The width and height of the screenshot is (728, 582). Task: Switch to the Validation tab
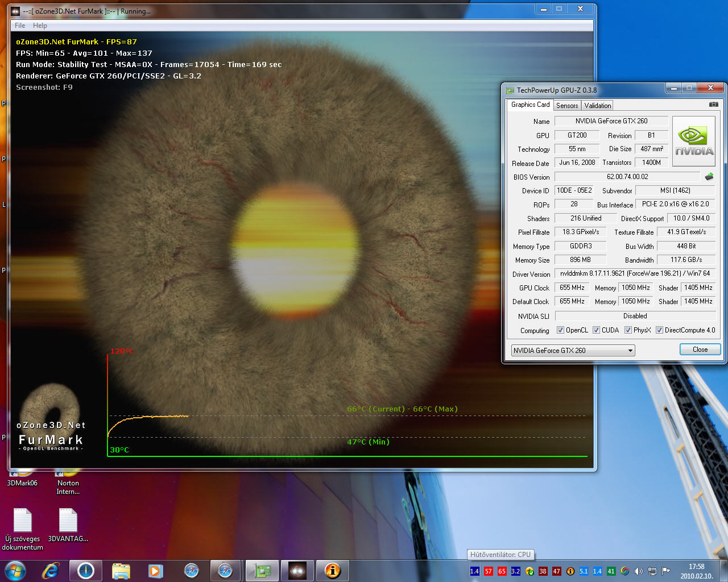tap(597, 106)
